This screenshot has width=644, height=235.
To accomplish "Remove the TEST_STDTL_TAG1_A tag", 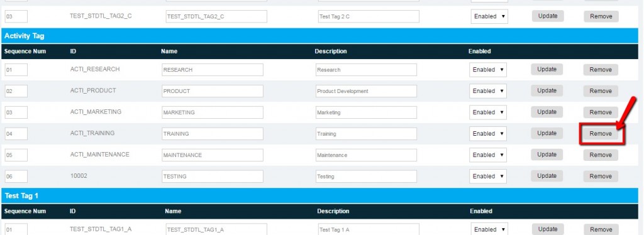I will 601,230.
